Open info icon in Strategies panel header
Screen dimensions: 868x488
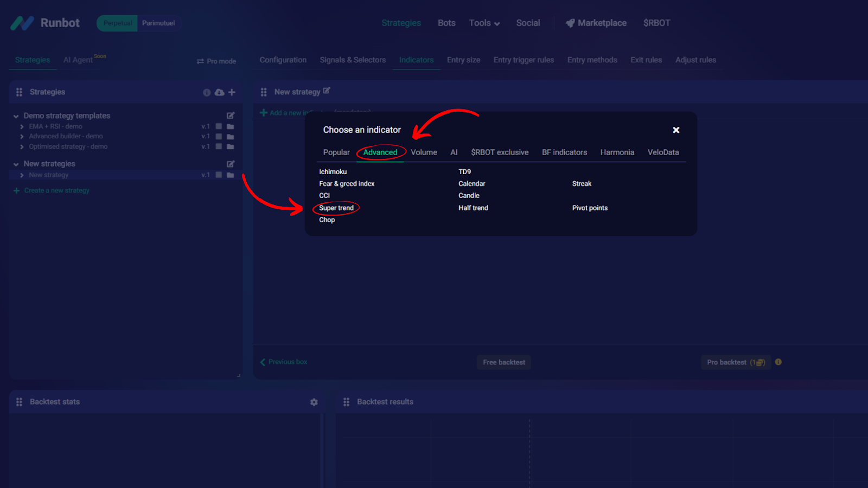(x=207, y=93)
